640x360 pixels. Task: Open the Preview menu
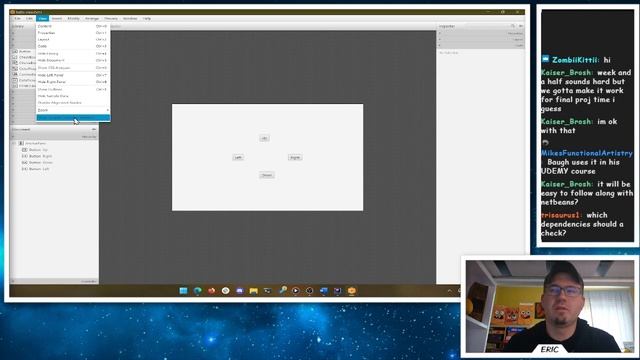[111, 18]
